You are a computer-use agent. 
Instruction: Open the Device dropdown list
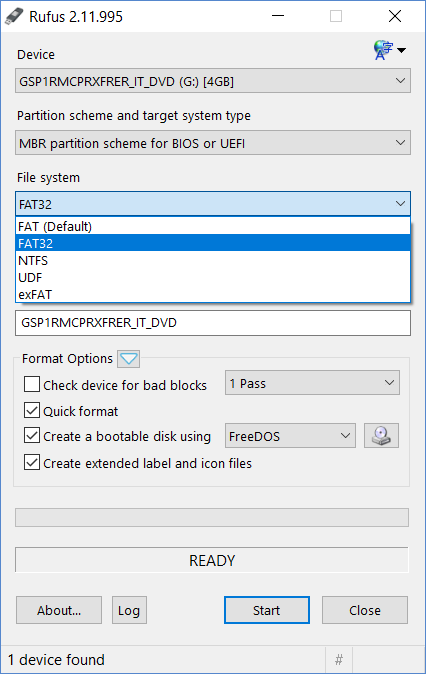pyautogui.click(x=213, y=81)
